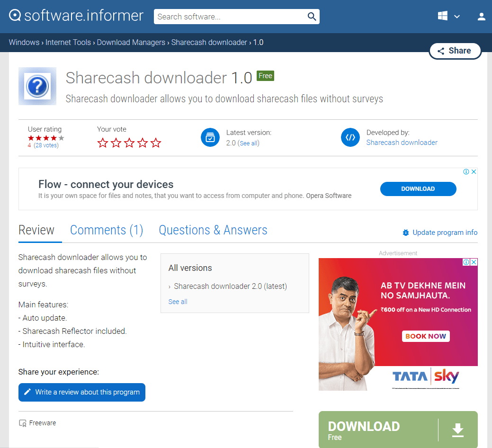Click the green download arrow icon
492x448 pixels.
tap(458, 430)
